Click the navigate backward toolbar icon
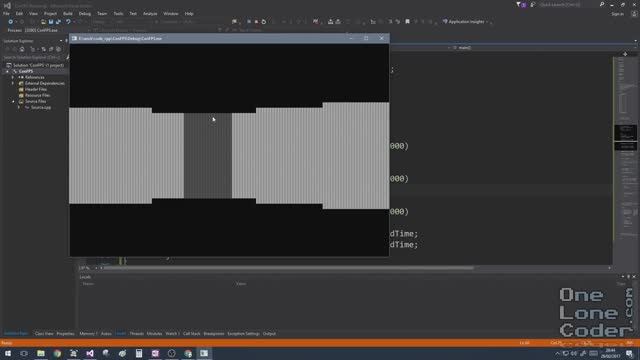Image resolution: width=640 pixels, height=360 pixels. click(x=10, y=22)
